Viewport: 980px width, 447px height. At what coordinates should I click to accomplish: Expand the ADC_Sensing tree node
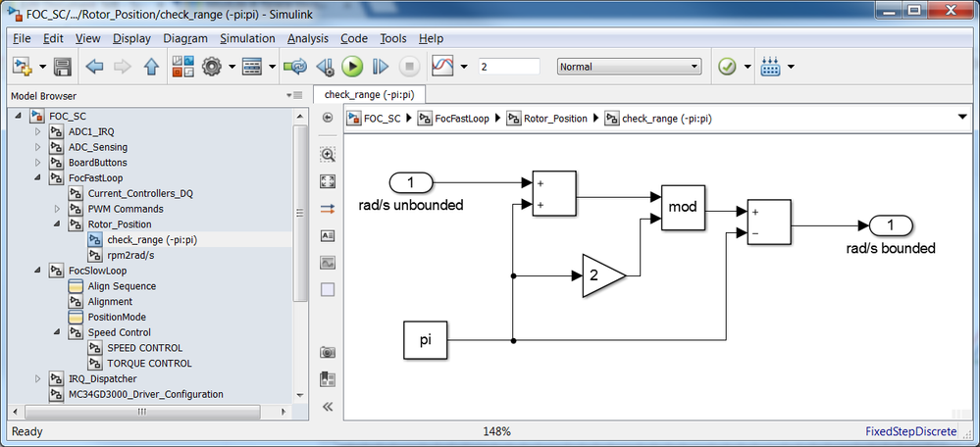(37, 147)
